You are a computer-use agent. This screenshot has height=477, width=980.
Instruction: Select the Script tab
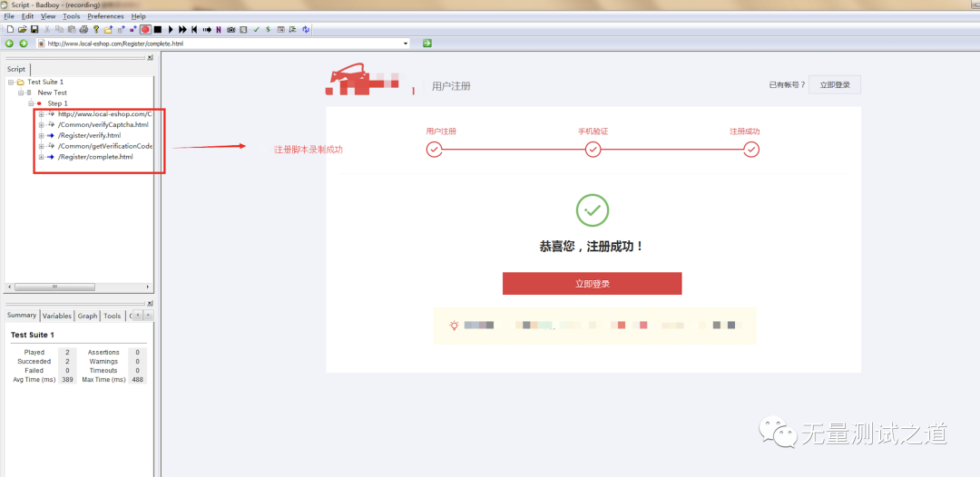[x=16, y=69]
